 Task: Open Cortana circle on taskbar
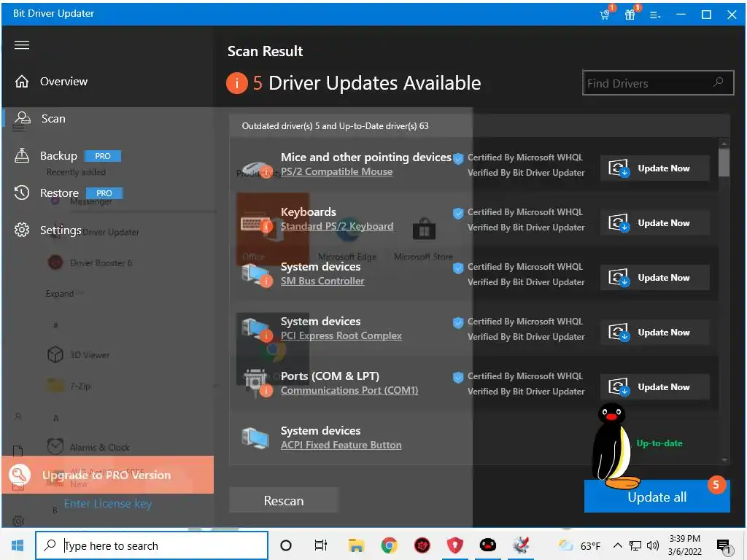286,545
